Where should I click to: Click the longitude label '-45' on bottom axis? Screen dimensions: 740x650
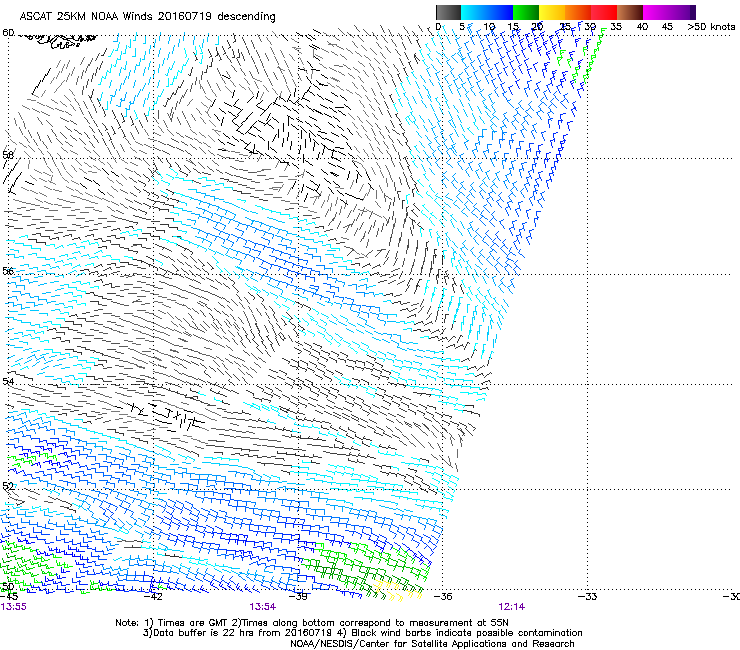[9, 596]
